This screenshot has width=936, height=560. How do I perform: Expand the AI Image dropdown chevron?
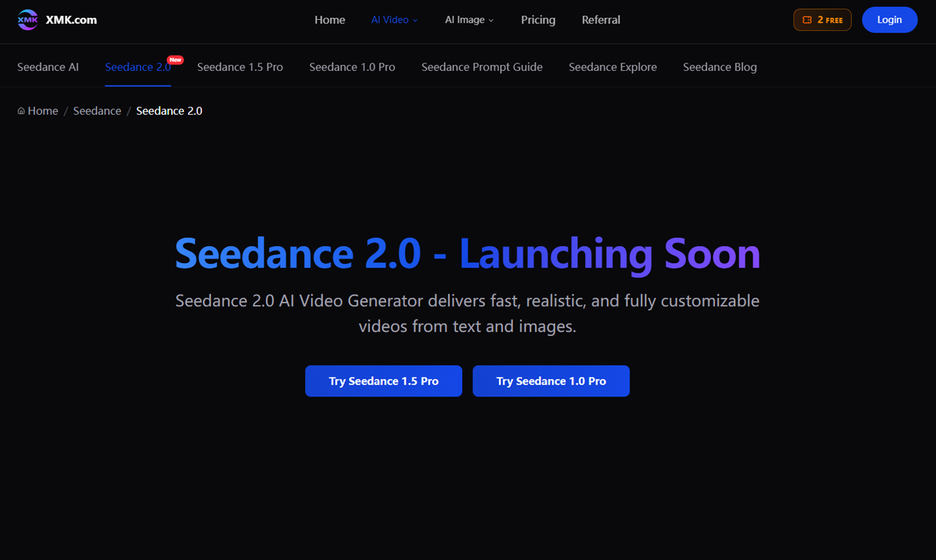tap(491, 21)
